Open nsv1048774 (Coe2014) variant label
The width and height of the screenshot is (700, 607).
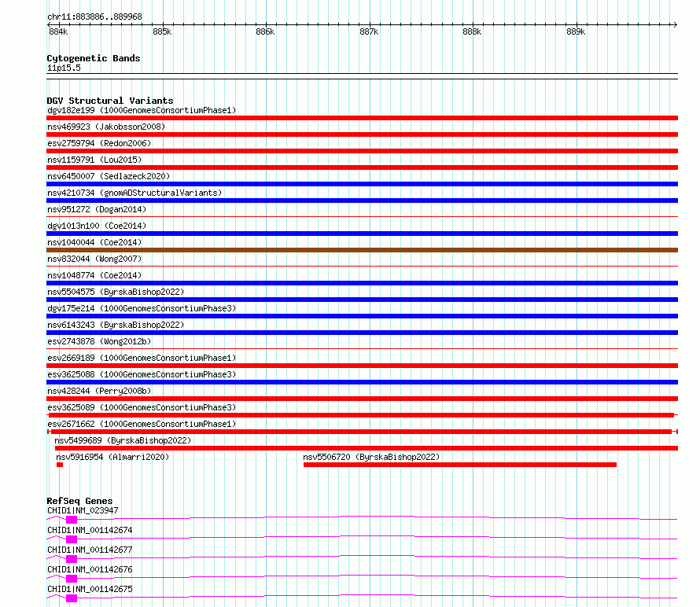pyautogui.click(x=94, y=275)
